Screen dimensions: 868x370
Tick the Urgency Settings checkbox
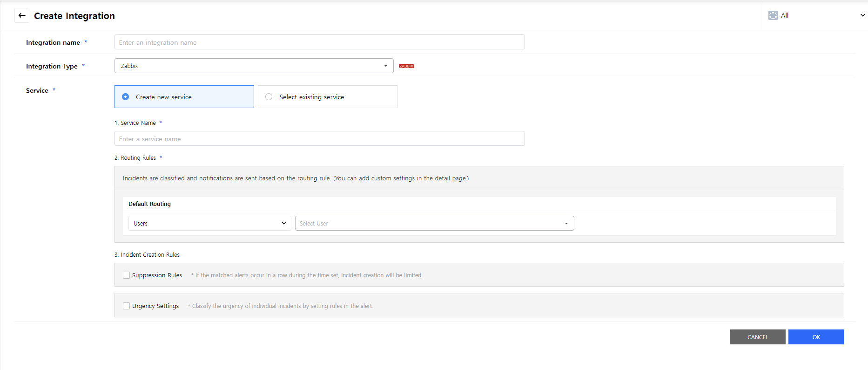click(126, 306)
